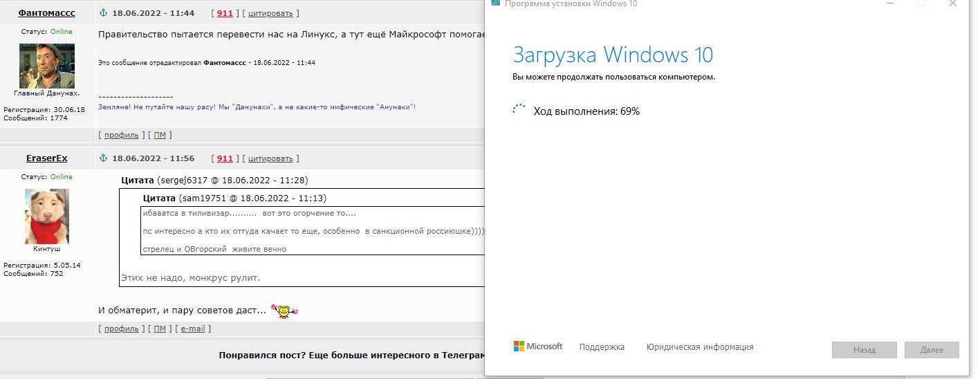Open EraserEx dog avatar image
Image resolution: width=980 pixels, height=379 pixels.
46,216
